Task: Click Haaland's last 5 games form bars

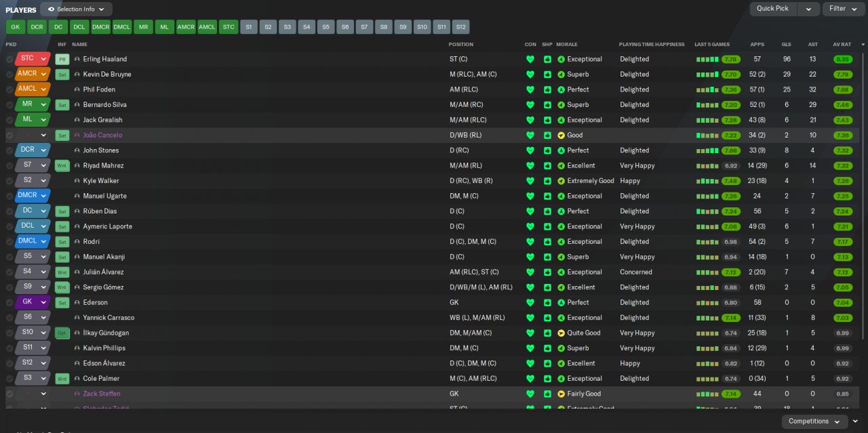Action: click(x=707, y=60)
